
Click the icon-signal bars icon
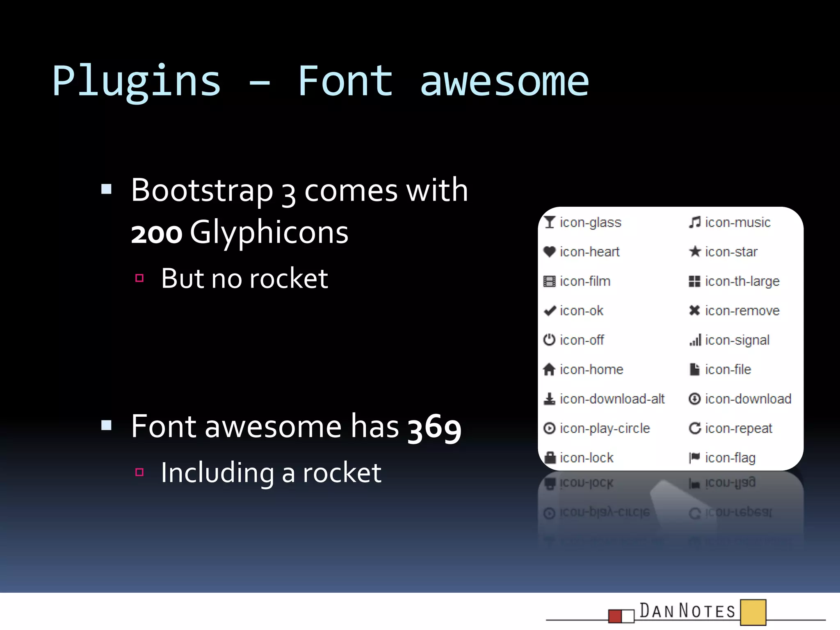[x=695, y=340]
